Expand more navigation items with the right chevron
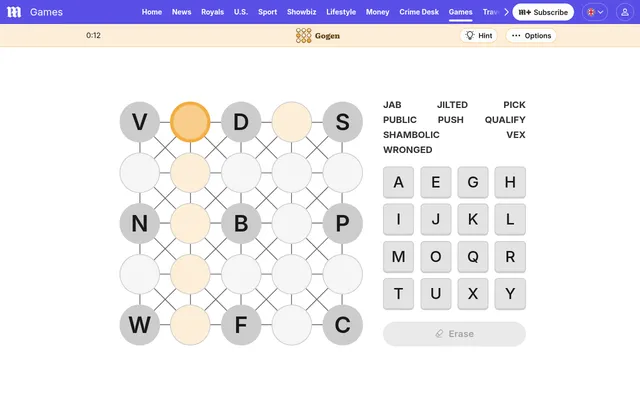The image size is (640, 400). [x=507, y=12]
